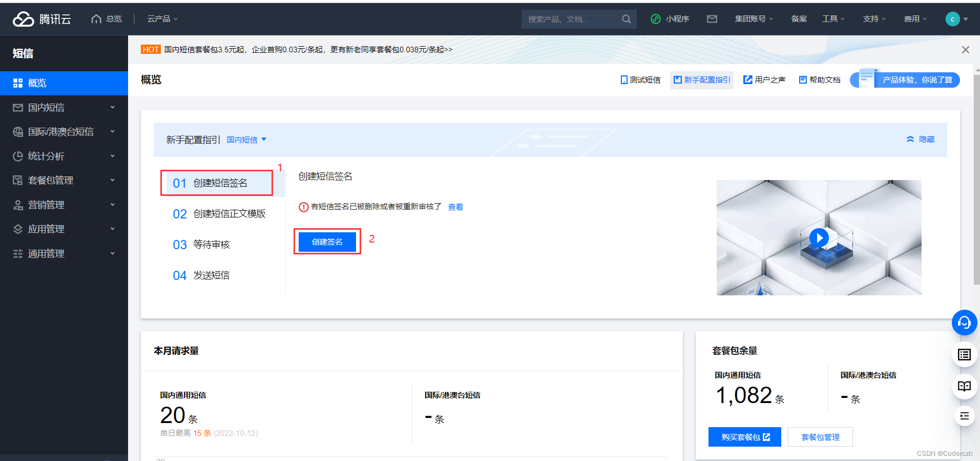Screen dimensions: 980x461
Task: Open the 工具 dropdown menu
Action: click(833, 19)
